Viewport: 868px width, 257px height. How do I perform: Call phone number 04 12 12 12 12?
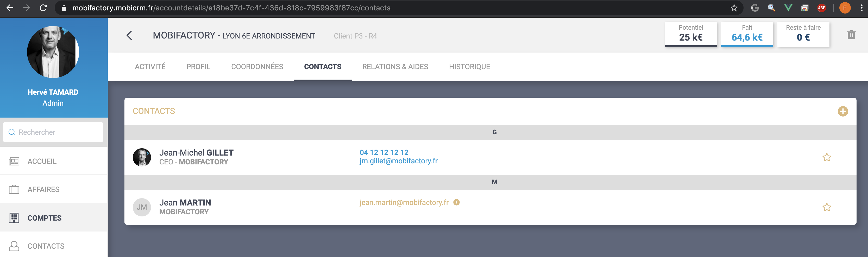384,152
